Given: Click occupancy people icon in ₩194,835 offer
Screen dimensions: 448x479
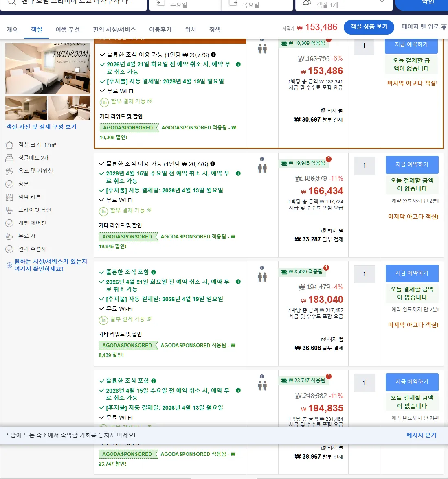Looking at the screenshot, I should (262, 386).
